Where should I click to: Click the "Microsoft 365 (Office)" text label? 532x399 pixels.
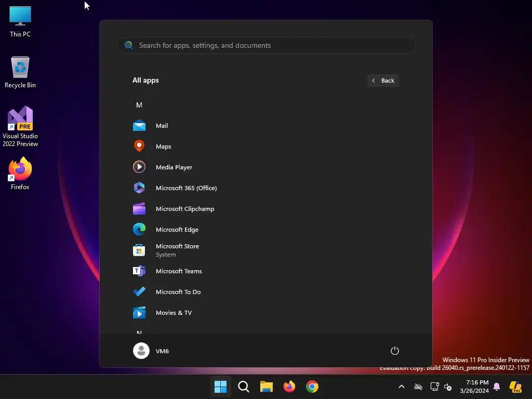point(187,188)
